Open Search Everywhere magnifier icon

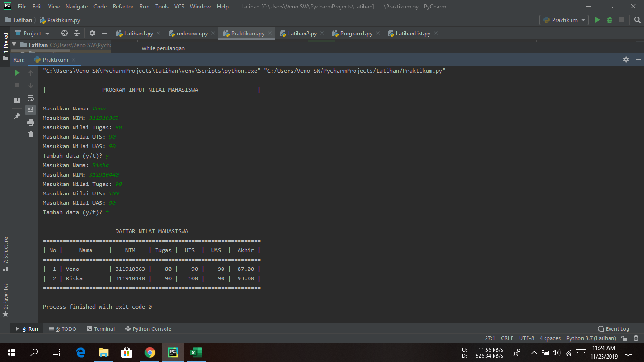coord(637,20)
